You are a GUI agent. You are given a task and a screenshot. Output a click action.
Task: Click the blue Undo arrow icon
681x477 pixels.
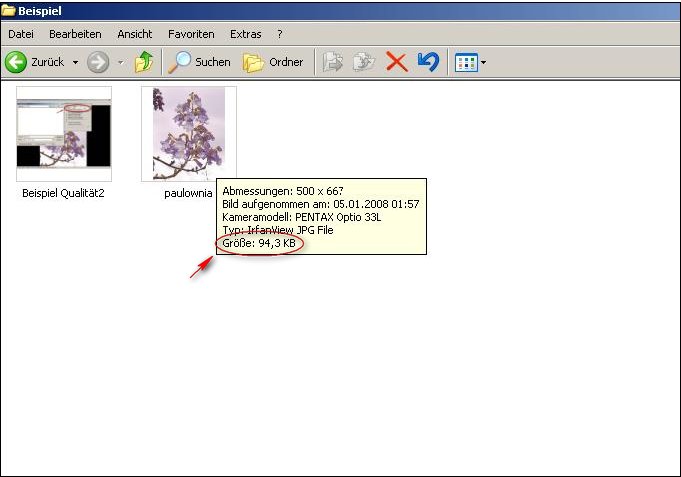[428, 62]
